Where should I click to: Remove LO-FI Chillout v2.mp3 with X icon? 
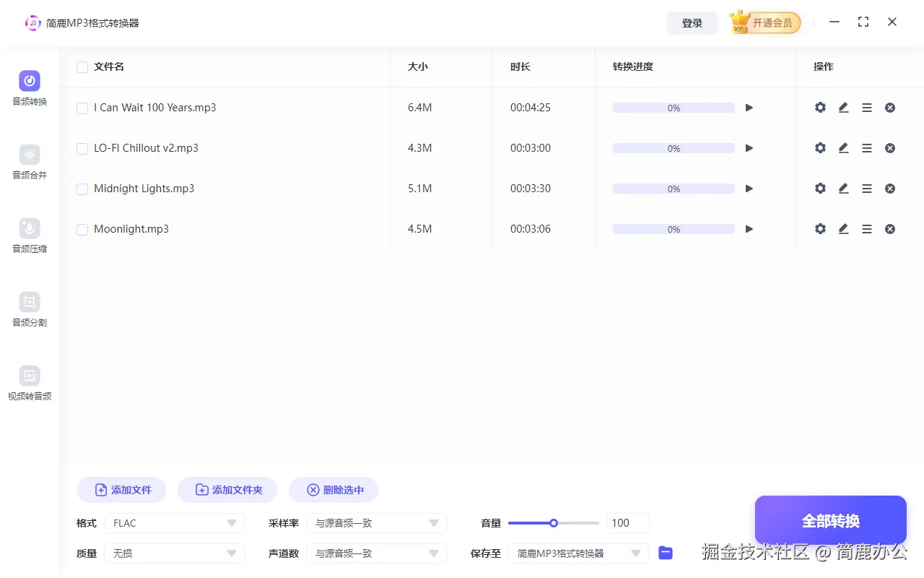point(890,148)
